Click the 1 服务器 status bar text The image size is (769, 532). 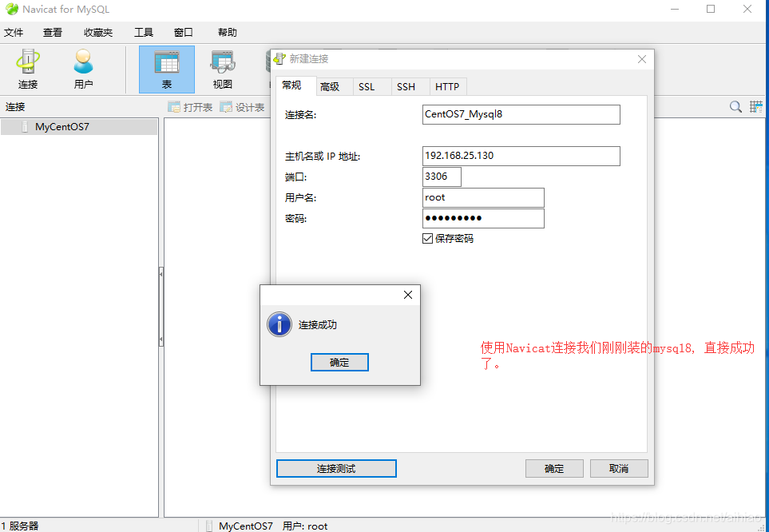20,526
